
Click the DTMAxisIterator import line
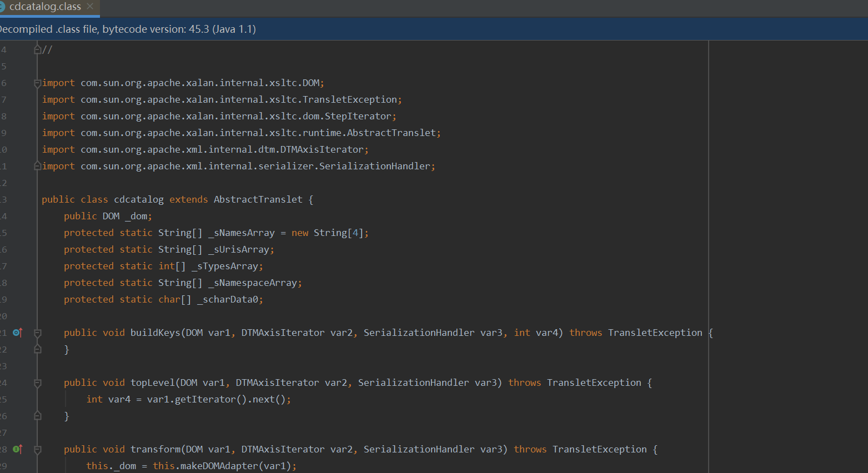click(205, 149)
